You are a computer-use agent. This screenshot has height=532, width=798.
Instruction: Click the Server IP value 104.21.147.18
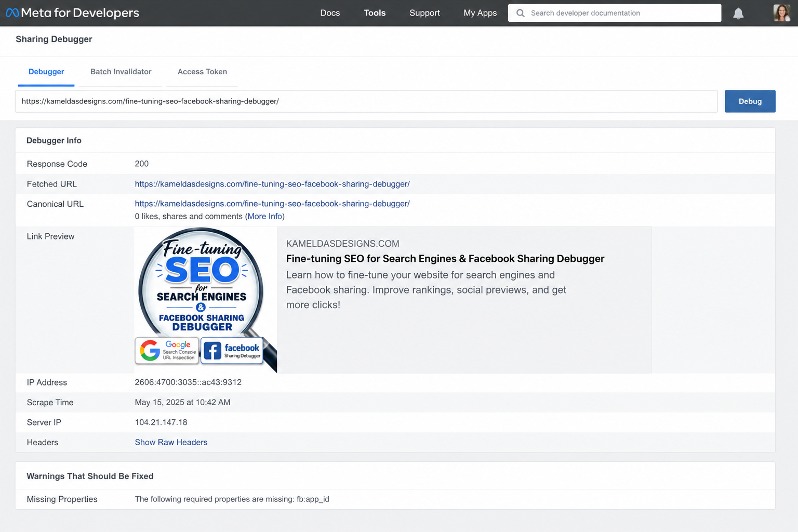point(161,422)
